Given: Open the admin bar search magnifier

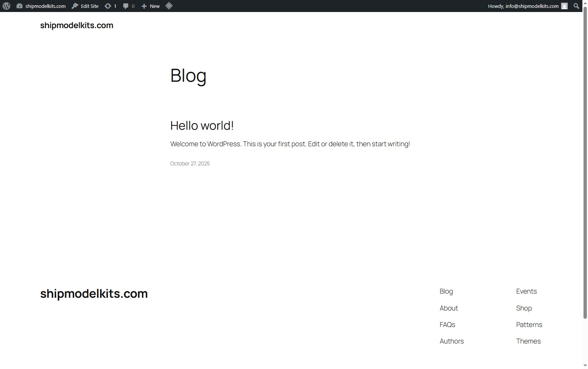Looking at the screenshot, I should tap(576, 6).
